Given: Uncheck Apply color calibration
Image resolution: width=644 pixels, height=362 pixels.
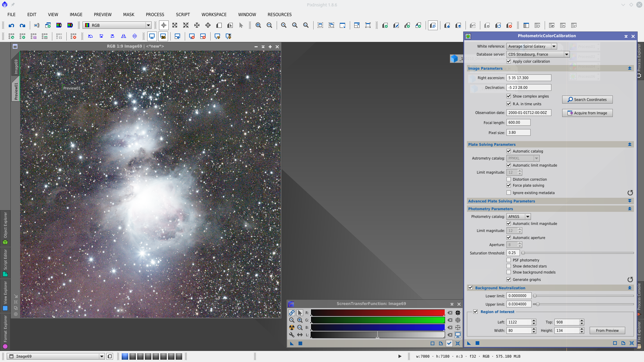Looking at the screenshot, I should [509, 61].
